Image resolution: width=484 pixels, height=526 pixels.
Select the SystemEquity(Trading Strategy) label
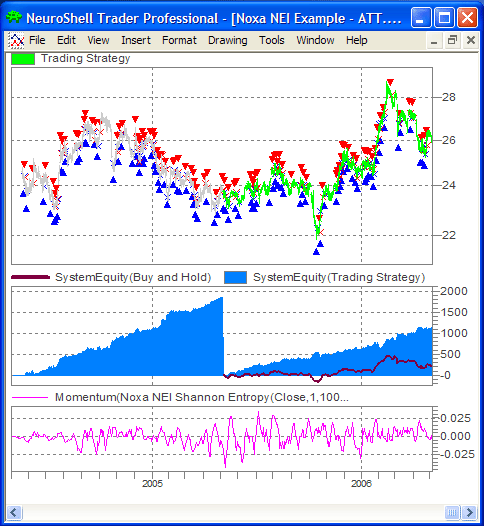pos(339,277)
